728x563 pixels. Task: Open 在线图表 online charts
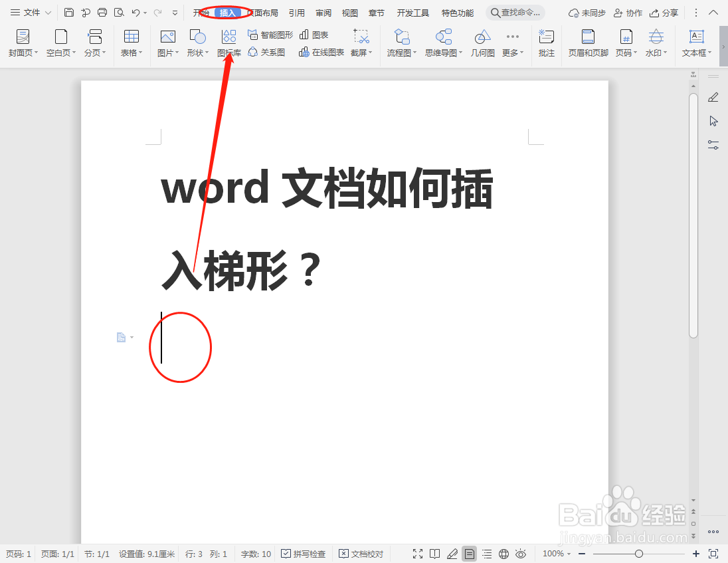point(321,52)
